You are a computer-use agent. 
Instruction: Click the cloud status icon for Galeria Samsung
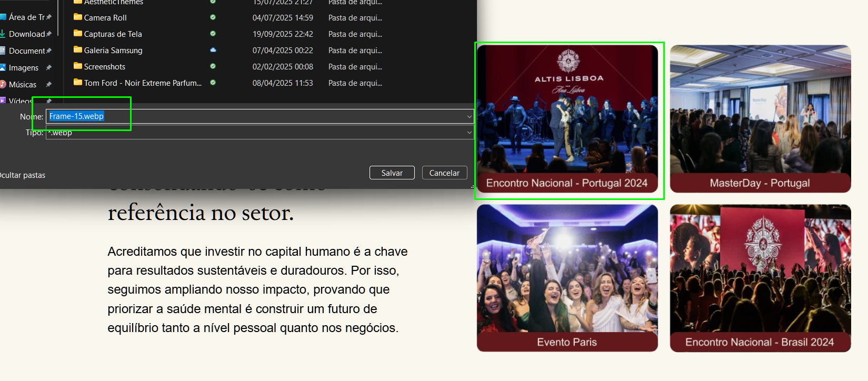[x=213, y=50]
